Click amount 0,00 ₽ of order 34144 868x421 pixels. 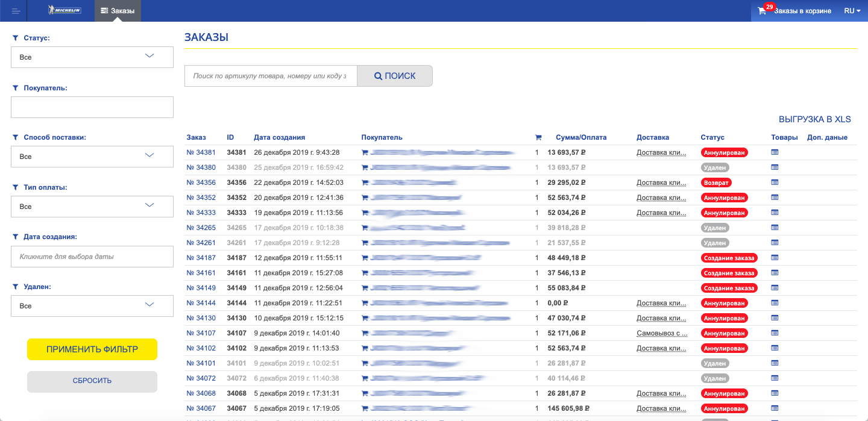[x=558, y=303]
